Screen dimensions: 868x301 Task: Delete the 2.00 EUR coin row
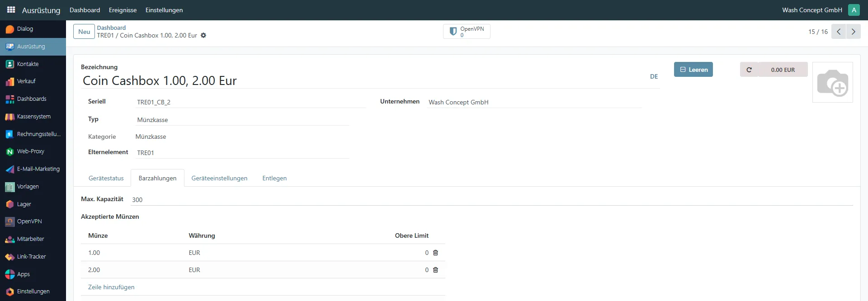point(435,270)
